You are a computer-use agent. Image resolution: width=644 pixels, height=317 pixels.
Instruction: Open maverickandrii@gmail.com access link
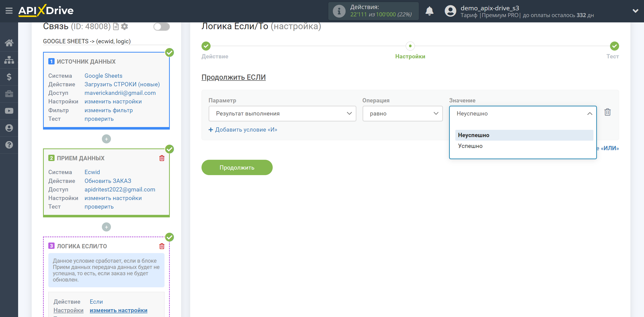(x=120, y=93)
